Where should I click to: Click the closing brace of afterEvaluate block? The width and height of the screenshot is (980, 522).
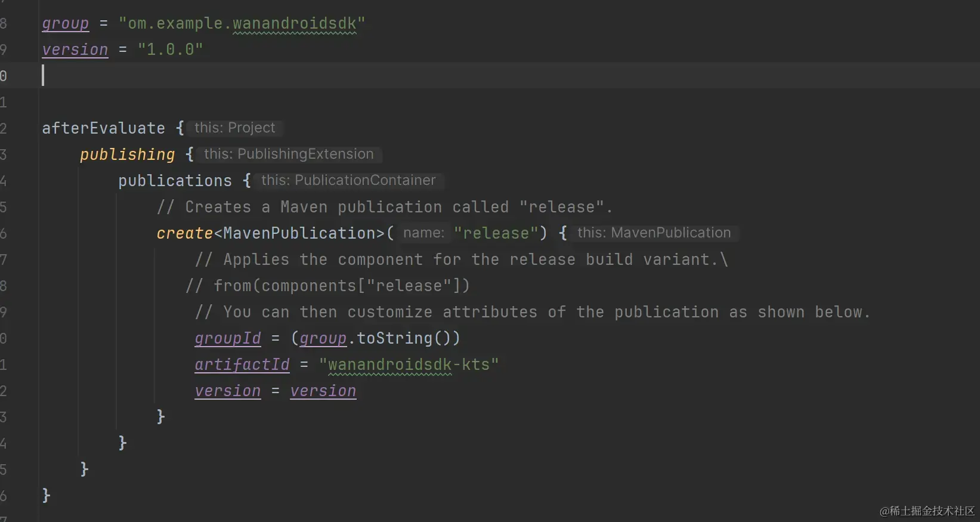46,495
